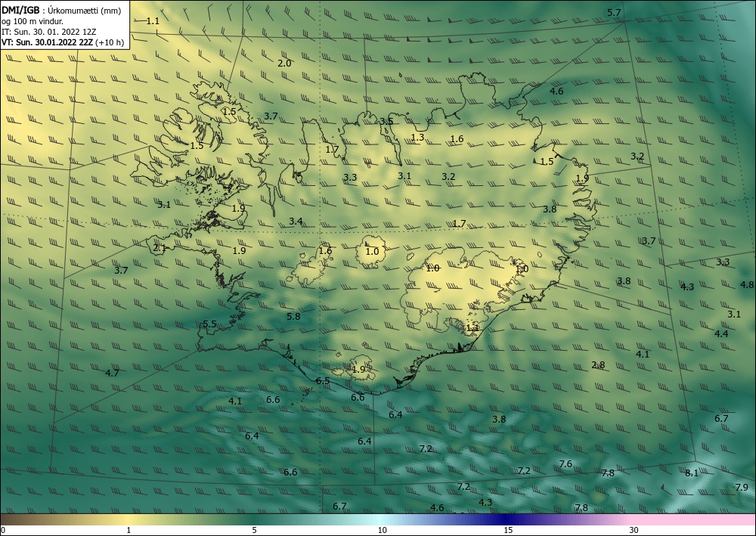The image size is (756, 536).
Task: Click the 7.9 value at the bottom-right corner
Action: tap(742, 488)
